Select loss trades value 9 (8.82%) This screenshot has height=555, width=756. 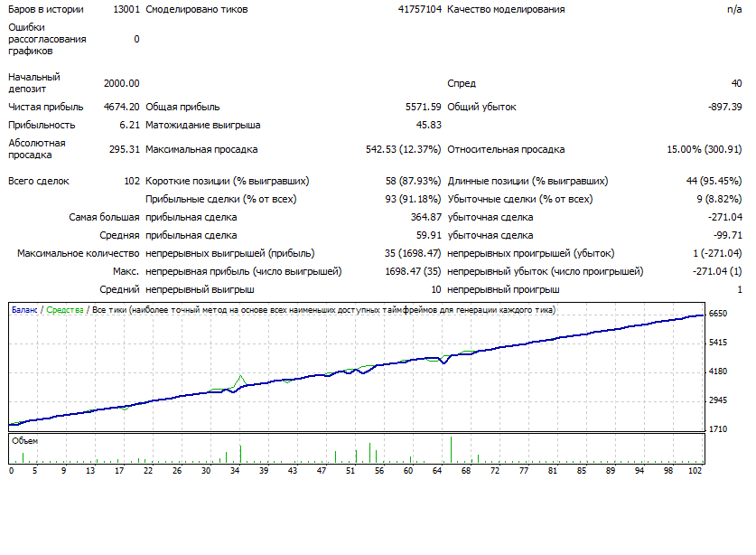tap(719, 199)
